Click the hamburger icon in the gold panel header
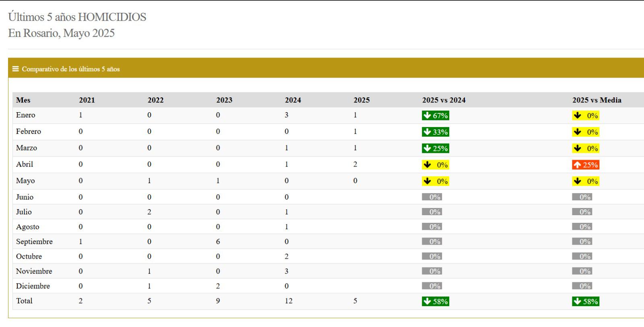644x327 pixels. coord(15,69)
